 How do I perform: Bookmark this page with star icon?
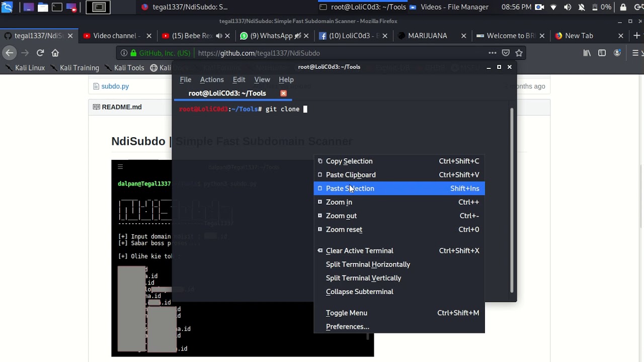[519, 53]
